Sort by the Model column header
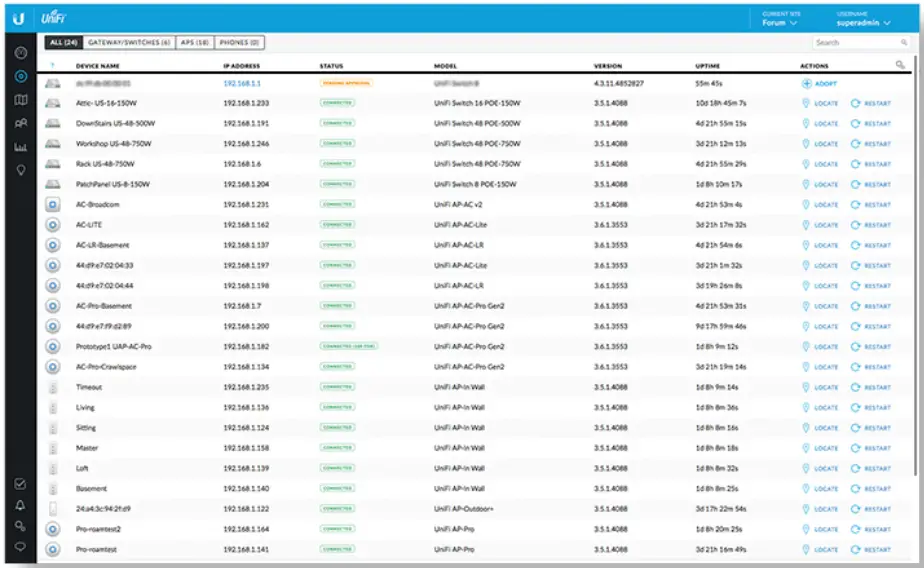The height and width of the screenshot is (568, 924). pyautogui.click(x=445, y=66)
